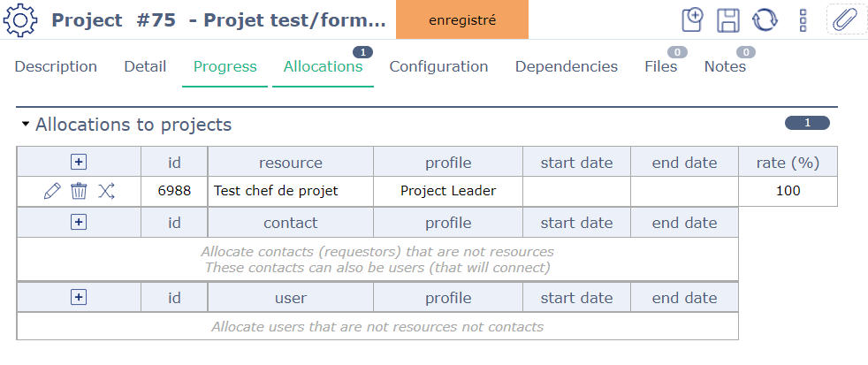Click the shuffle replace-resource icon
This screenshot has width=868, height=365.
[x=106, y=191]
